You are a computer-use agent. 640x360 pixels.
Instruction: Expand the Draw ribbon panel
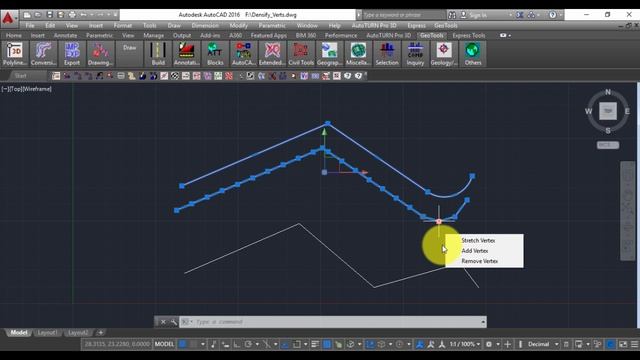click(129, 53)
